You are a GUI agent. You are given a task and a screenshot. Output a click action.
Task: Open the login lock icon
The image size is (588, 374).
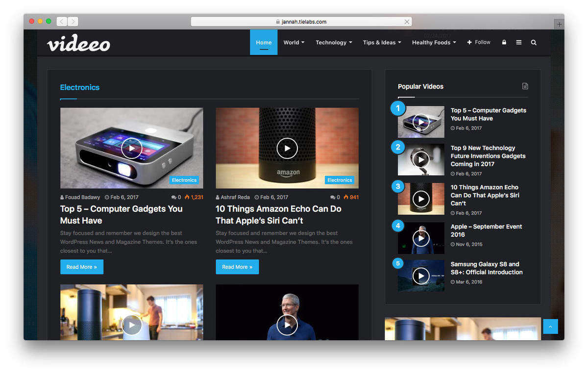pos(504,42)
